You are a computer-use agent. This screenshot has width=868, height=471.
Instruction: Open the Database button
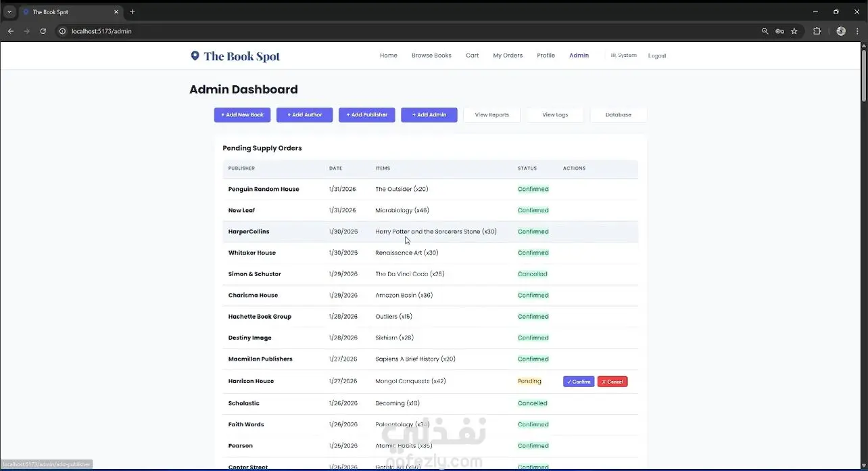619,115
